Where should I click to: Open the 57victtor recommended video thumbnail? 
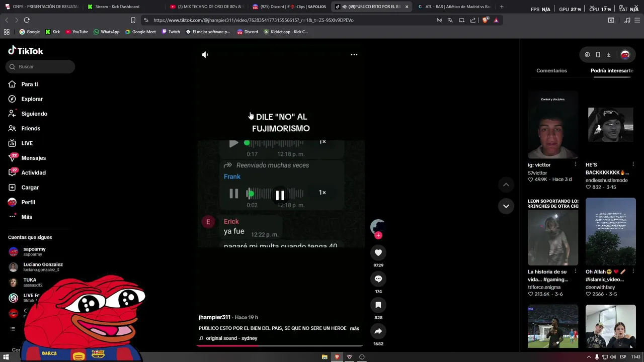tap(553, 125)
